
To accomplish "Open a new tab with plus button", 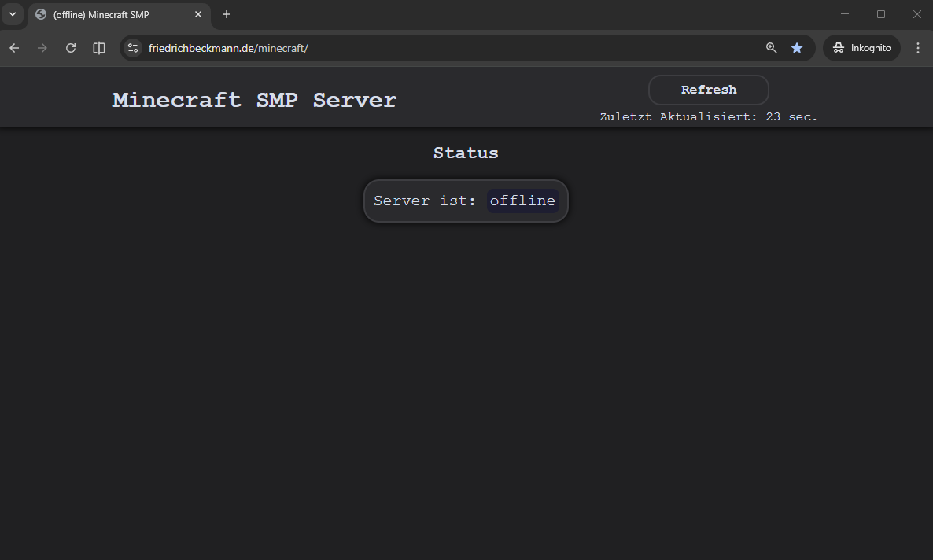I will (227, 14).
